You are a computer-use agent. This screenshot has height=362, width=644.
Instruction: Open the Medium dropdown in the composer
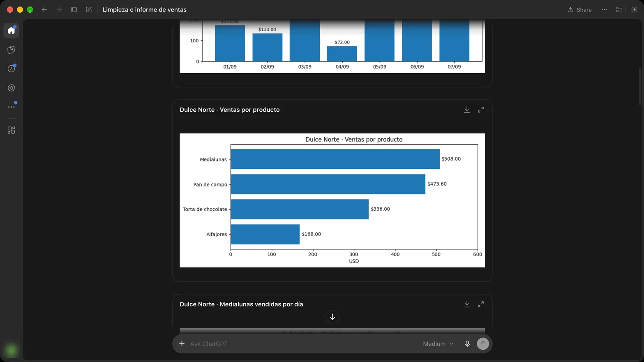tap(438, 344)
